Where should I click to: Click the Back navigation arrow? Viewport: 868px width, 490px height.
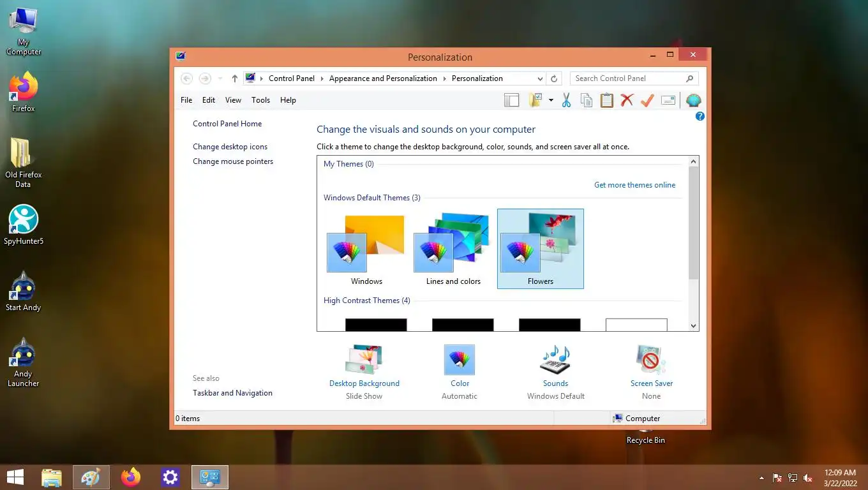point(186,78)
